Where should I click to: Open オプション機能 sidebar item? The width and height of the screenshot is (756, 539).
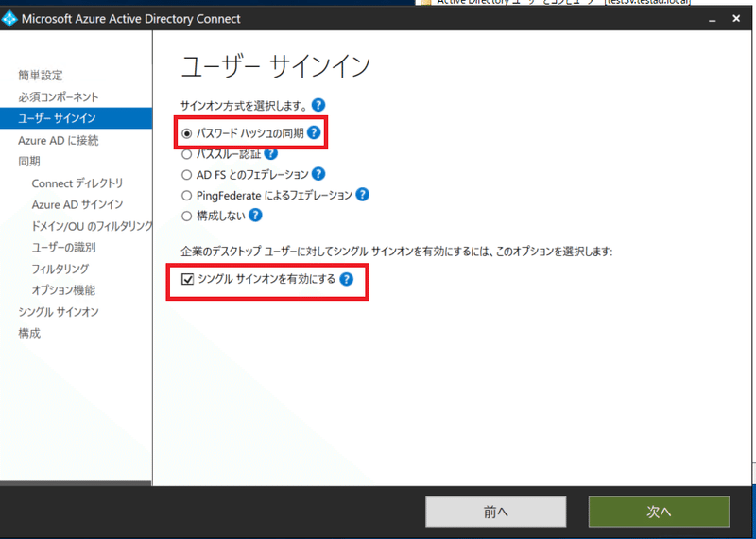(x=63, y=290)
